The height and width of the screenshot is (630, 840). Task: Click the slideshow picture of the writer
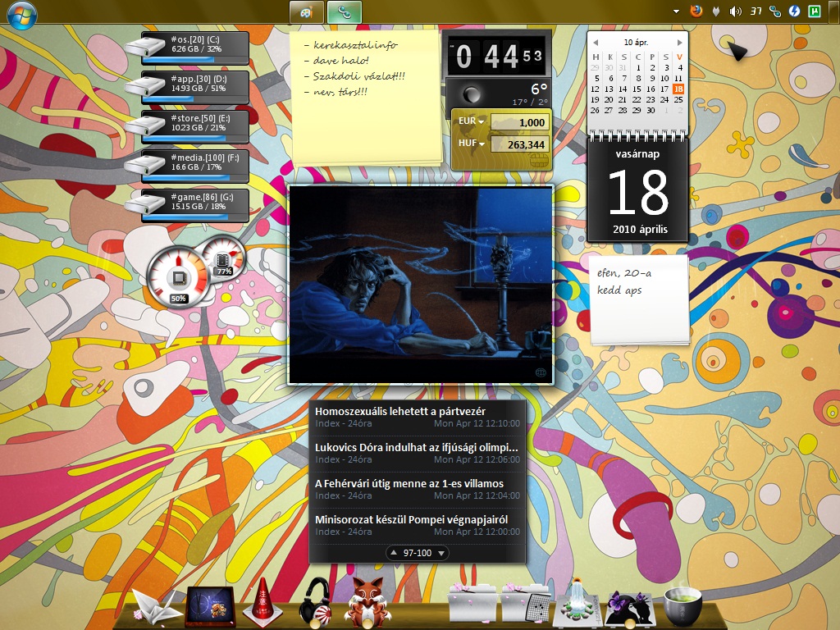(421, 285)
